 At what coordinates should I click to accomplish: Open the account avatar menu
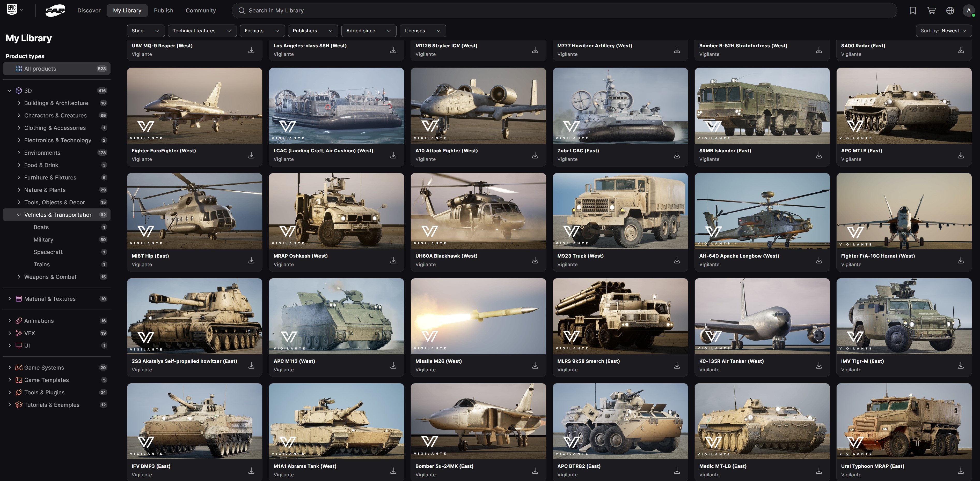tap(969, 11)
